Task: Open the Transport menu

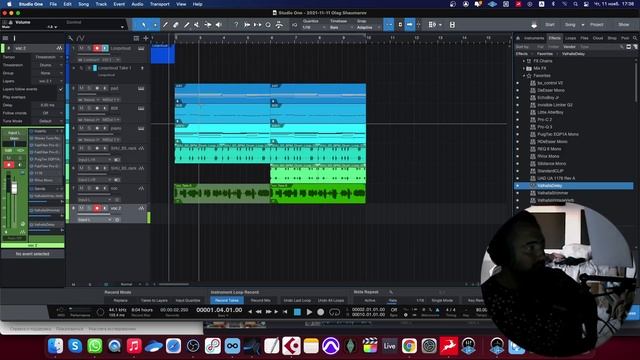Action: click(160, 4)
